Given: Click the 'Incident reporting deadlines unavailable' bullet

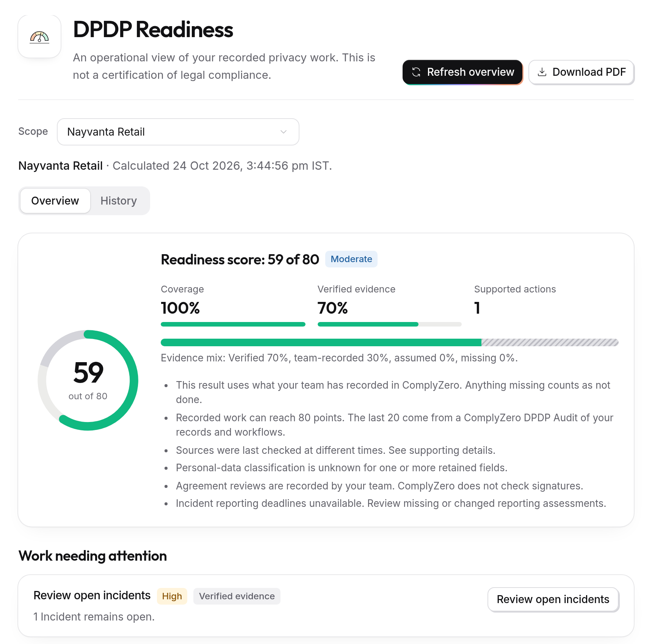Looking at the screenshot, I should point(391,503).
